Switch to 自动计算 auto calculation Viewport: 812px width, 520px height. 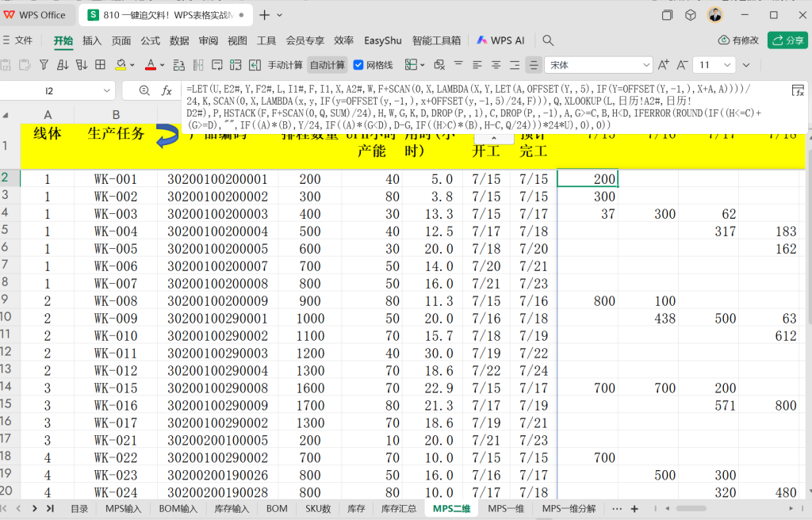pyautogui.click(x=327, y=65)
